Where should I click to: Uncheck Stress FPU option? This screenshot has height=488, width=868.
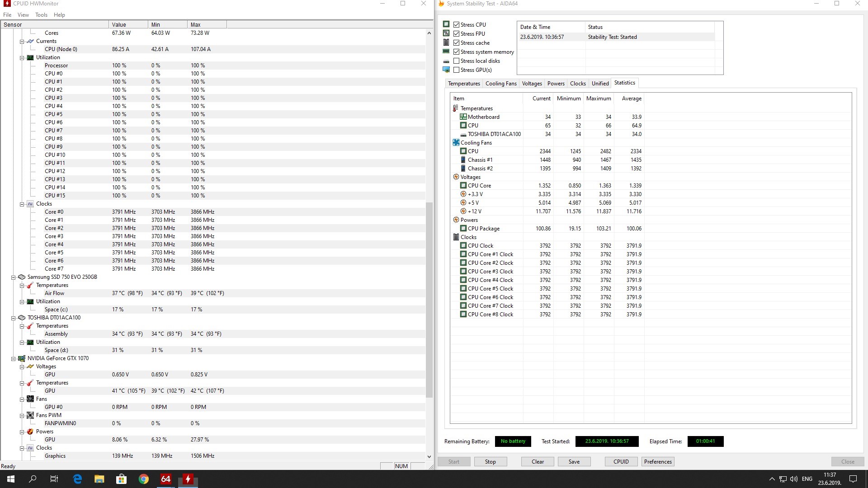tap(457, 34)
